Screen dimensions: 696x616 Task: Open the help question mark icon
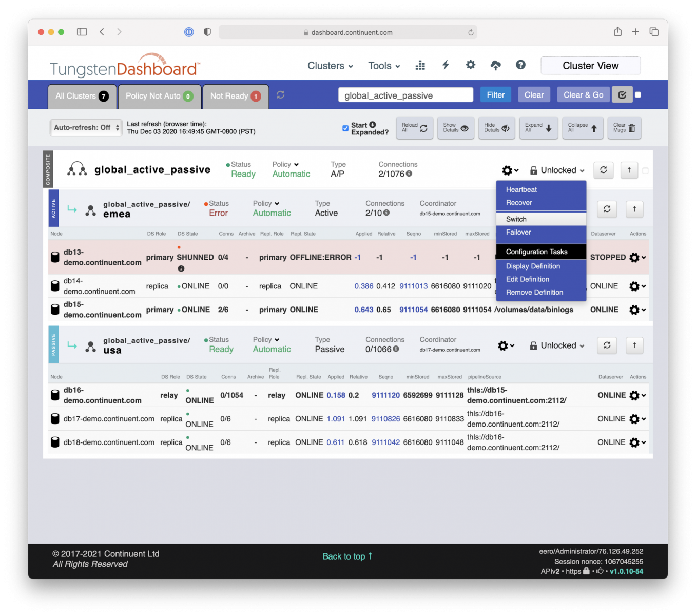pyautogui.click(x=520, y=65)
